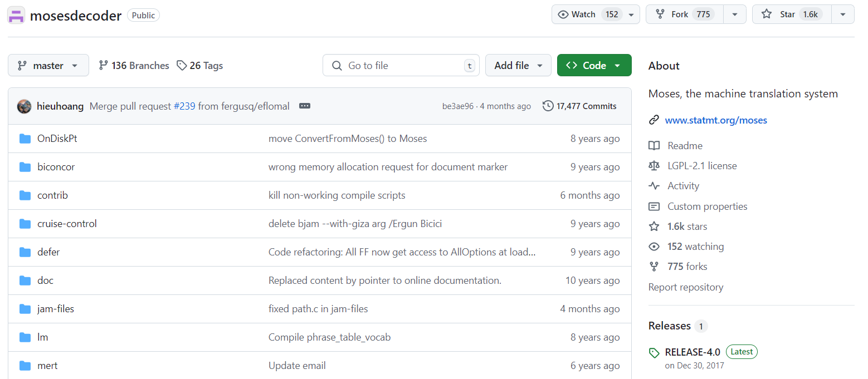
Task: Open the Star lists dropdown arrow
Action: [843, 14]
